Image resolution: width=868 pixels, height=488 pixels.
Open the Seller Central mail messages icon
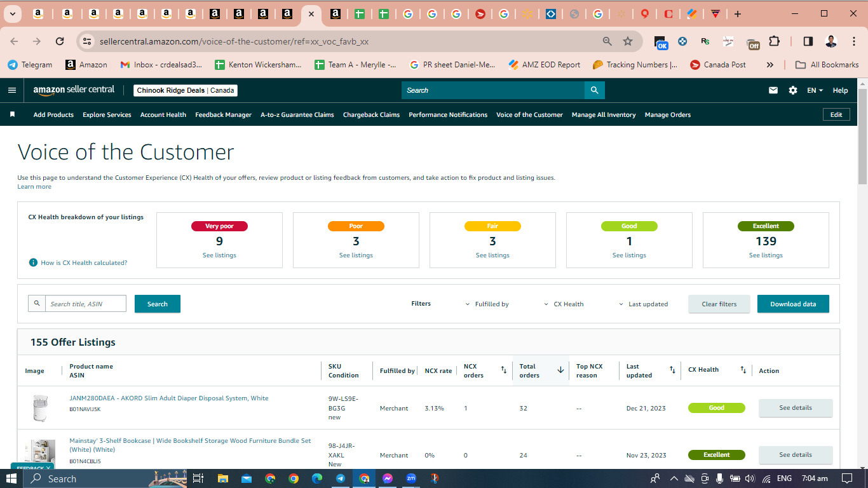pyautogui.click(x=773, y=90)
